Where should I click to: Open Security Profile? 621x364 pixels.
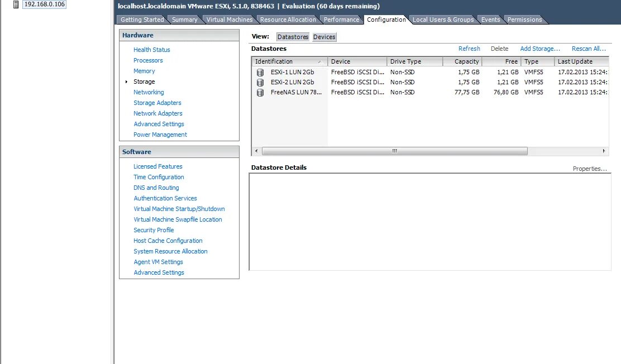154,230
